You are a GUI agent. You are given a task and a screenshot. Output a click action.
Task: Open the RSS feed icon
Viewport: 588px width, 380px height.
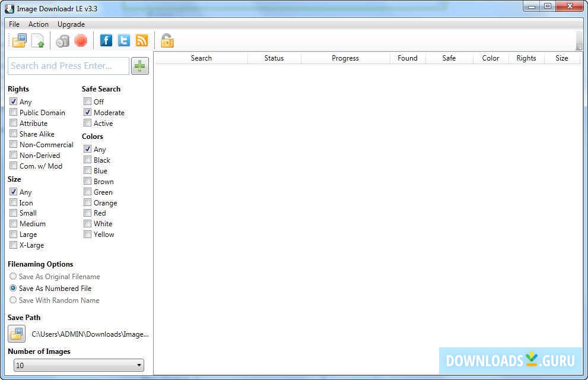[141, 40]
